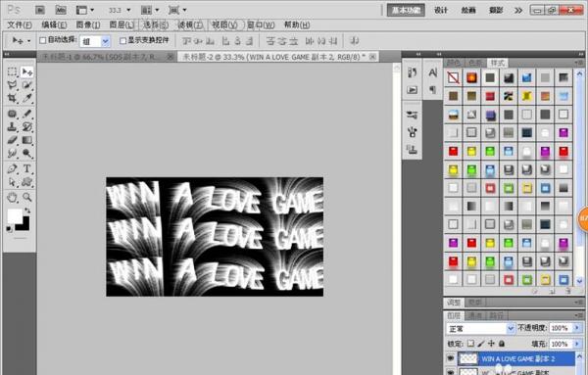Expand more workspaces chevron
The height and width of the screenshot is (375, 588).
click(x=518, y=11)
